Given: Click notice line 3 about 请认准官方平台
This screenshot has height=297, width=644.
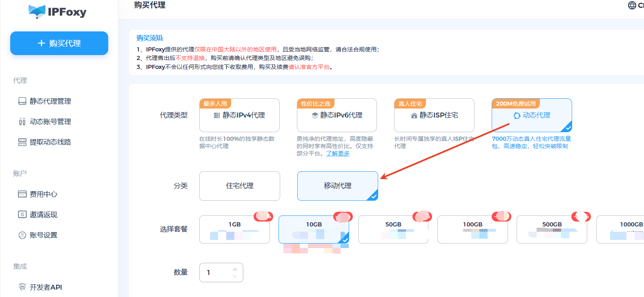Looking at the screenshot, I should 235,67.
